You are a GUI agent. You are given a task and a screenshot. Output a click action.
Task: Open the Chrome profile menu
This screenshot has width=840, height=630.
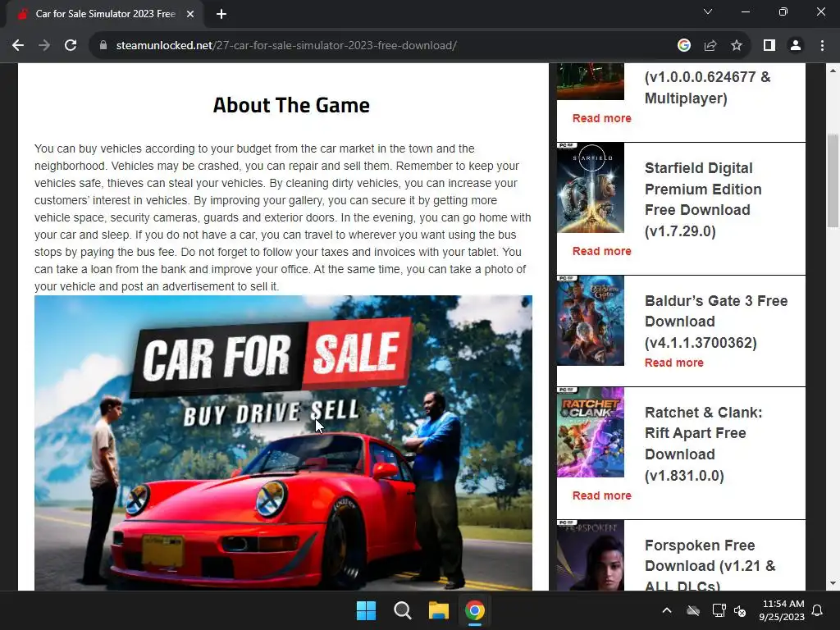click(796, 46)
